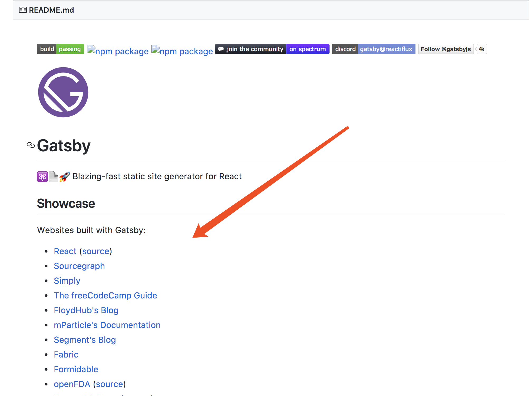The width and height of the screenshot is (532, 396).
Task: Click the speech bubble icon on the spectrum badge
Action: 221,49
